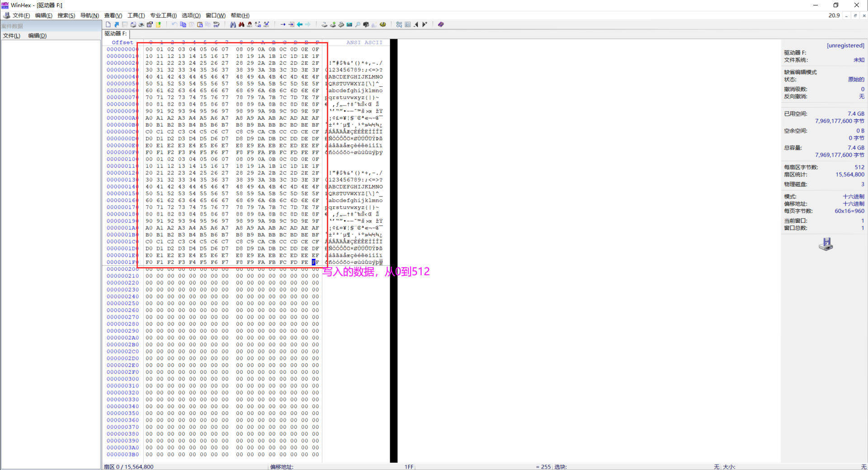Click the Print toolbar icon
The image size is (868, 470).
click(141, 24)
